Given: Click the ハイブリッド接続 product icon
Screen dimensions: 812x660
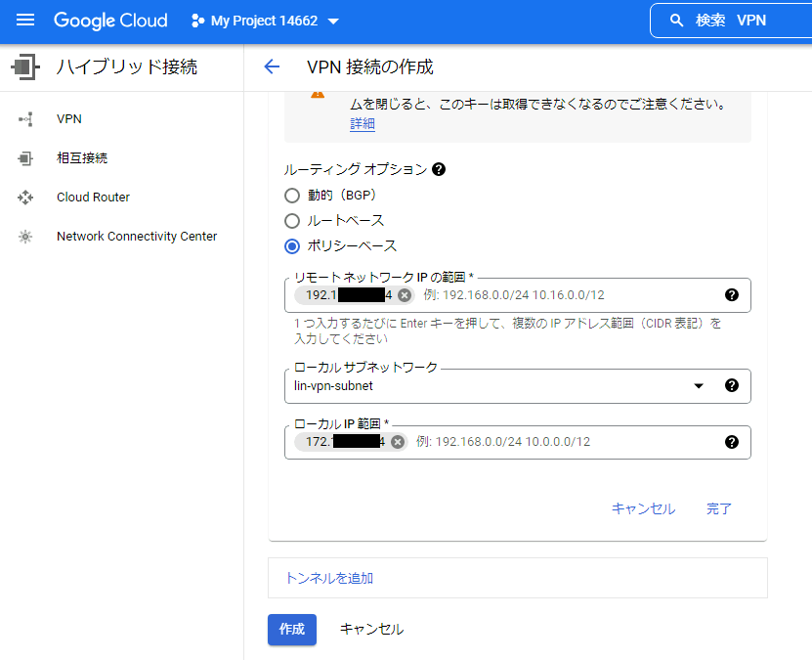Looking at the screenshot, I should [23, 66].
